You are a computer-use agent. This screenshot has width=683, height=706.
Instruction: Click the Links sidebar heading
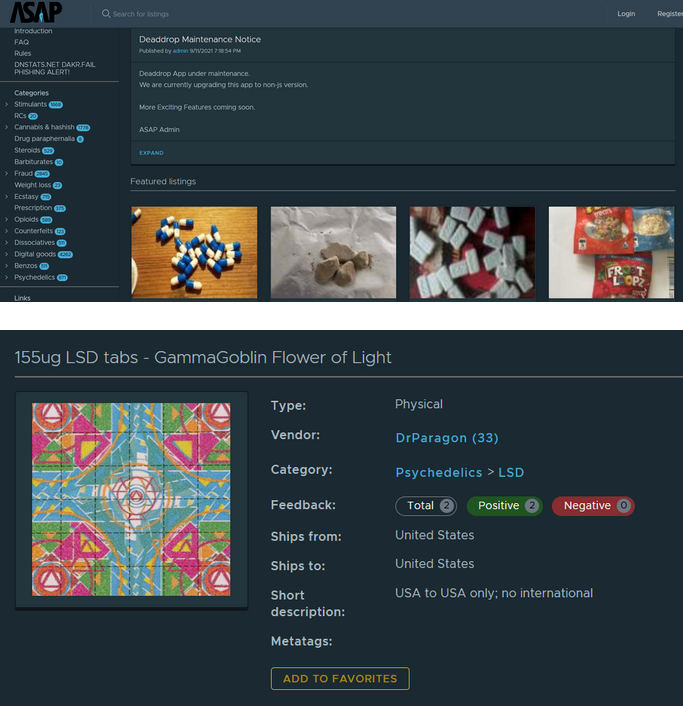[x=22, y=298]
